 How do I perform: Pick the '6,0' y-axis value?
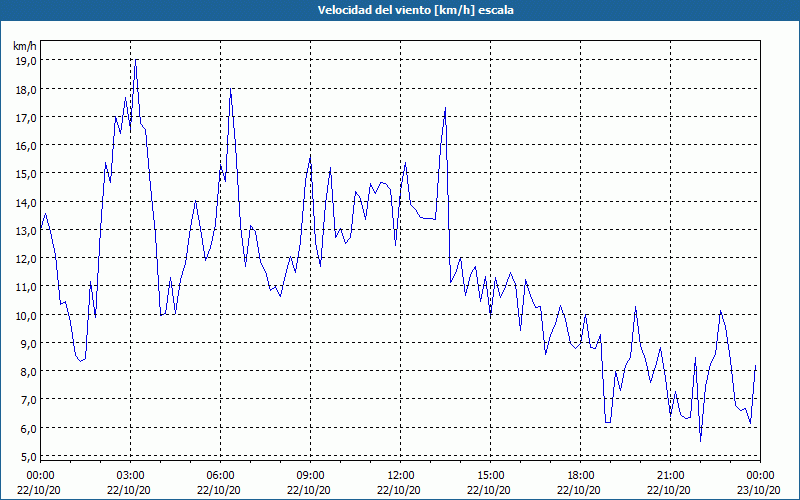(x=29, y=428)
